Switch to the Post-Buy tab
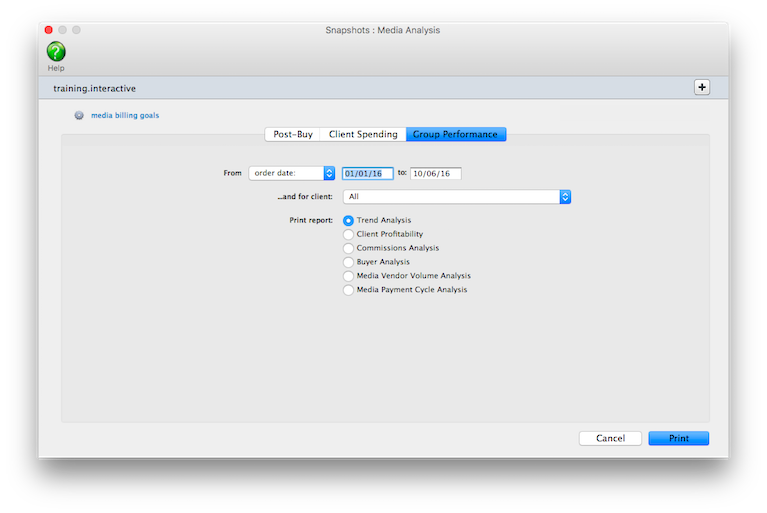 (293, 134)
